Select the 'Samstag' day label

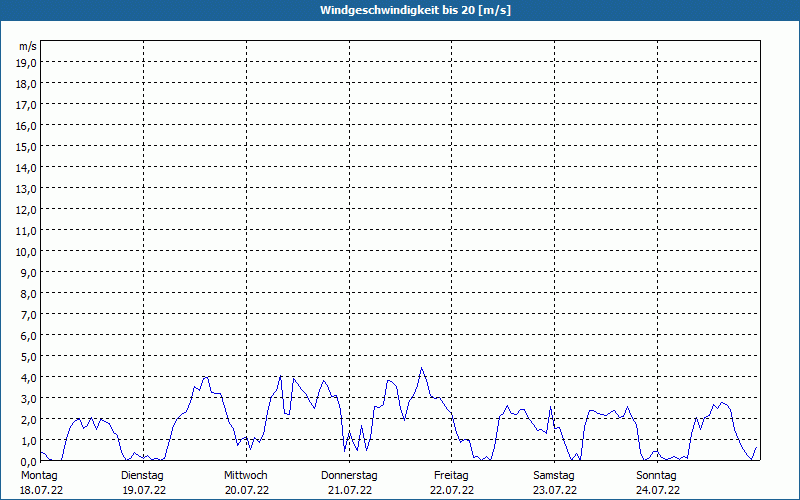(x=554, y=475)
